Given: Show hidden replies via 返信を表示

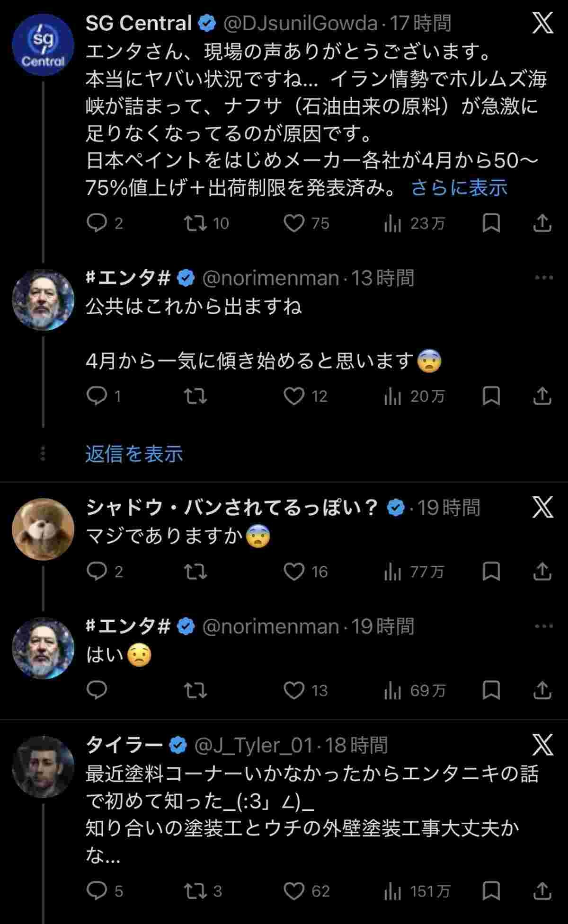Looking at the screenshot, I should click(x=134, y=454).
